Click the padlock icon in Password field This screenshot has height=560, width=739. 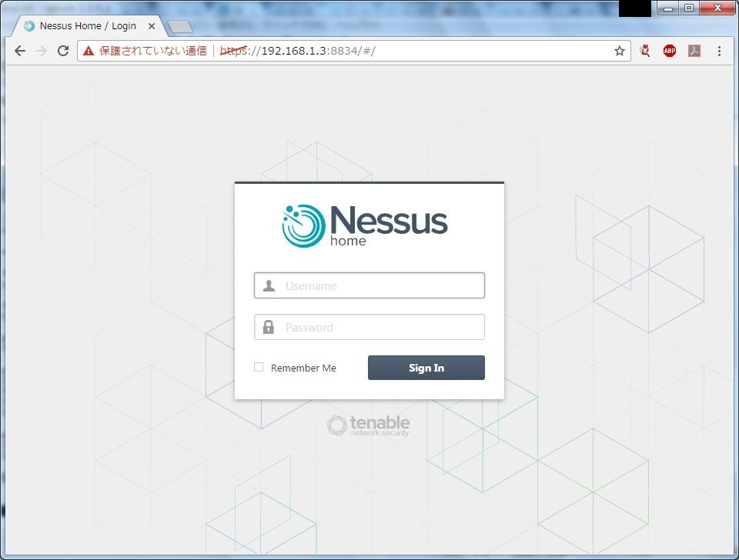tap(269, 327)
